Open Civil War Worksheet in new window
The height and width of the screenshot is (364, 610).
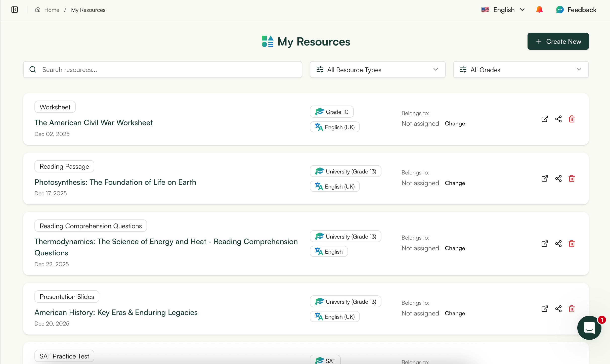point(545,119)
